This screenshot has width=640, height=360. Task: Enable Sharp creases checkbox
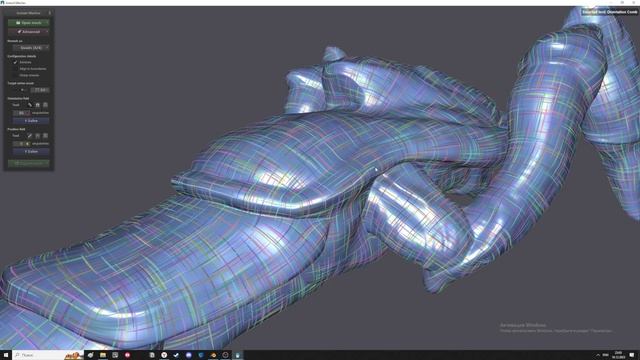pyautogui.click(x=16, y=75)
